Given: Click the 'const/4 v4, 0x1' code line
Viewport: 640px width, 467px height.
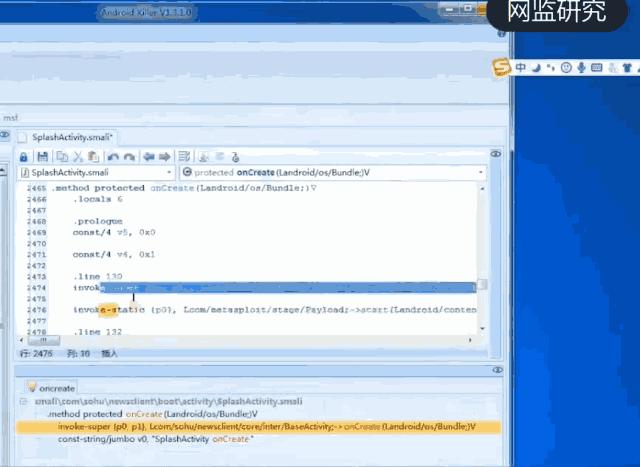Looking at the screenshot, I should coord(114,254).
